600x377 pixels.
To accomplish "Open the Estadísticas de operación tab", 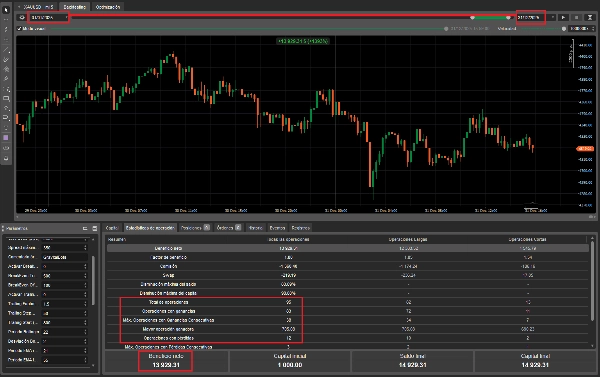I will pos(150,228).
